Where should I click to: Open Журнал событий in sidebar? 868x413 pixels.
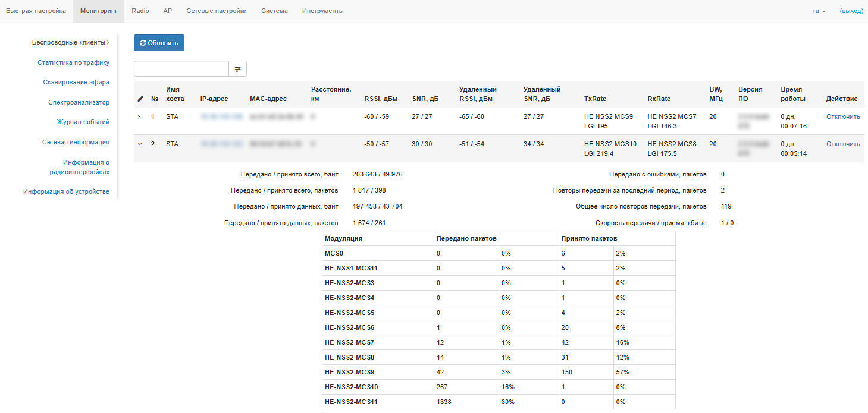(x=83, y=122)
